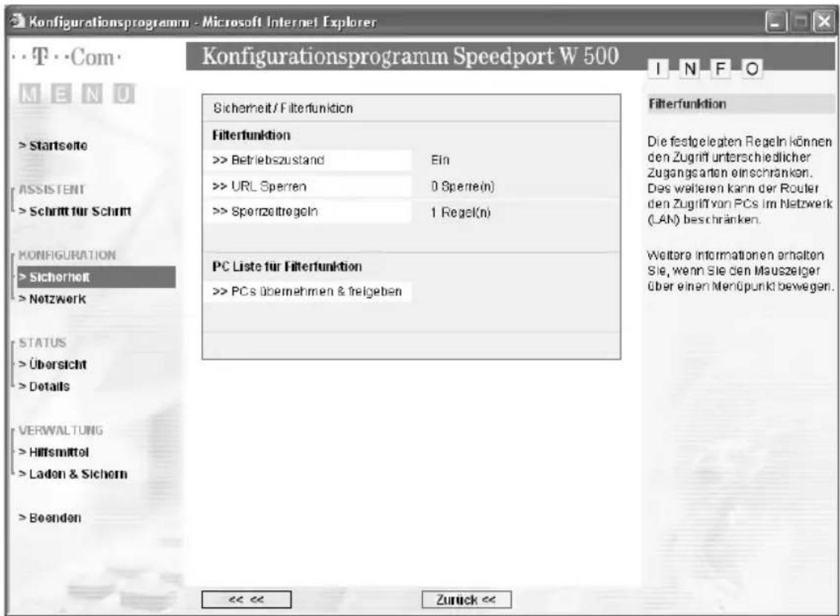Image resolution: width=840 pixels, height=616 pixels.
Task: Open the Betriebszustand setting
Action: [307, 160]
